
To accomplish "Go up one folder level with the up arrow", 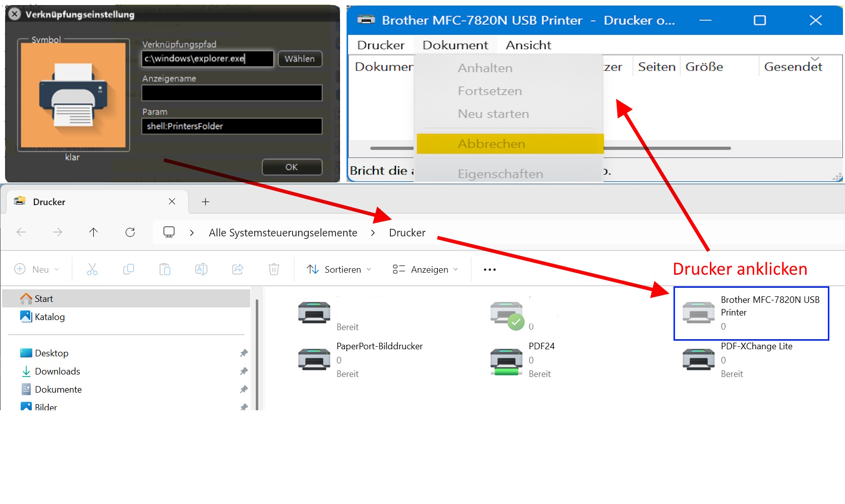I will click(93, 232).
